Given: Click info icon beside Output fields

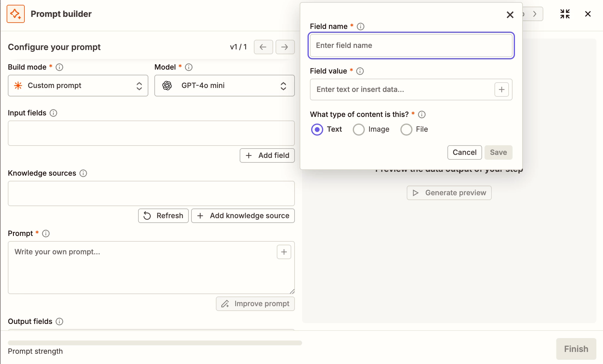Looking at the screenshot, I should (59, 322).
